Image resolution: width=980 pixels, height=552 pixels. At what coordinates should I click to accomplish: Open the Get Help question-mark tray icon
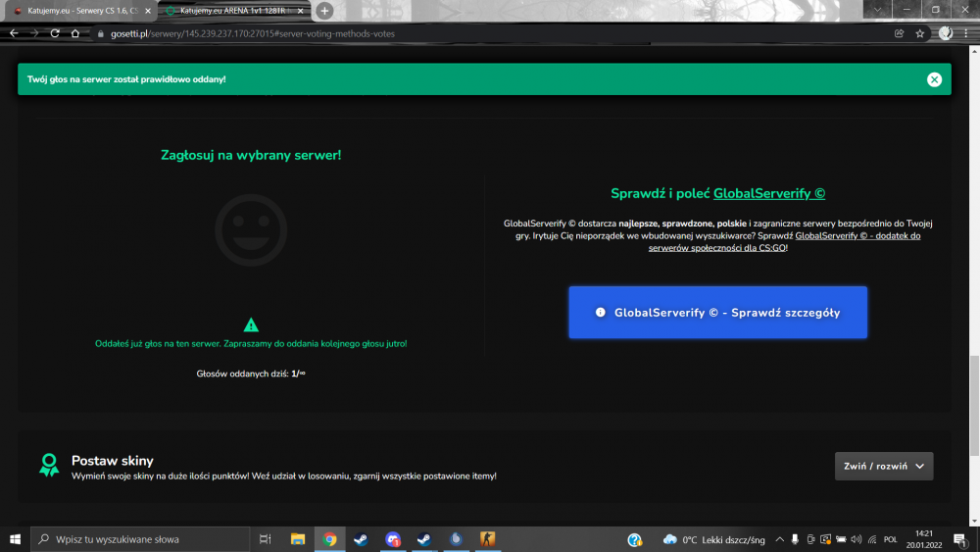[x=634, y=539]
